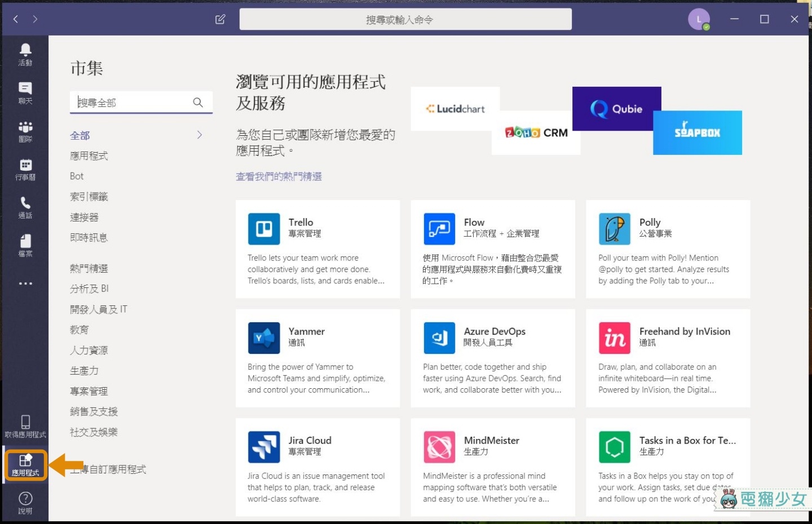
Task: Open the 行事曆 calendar icon
Action: (x=25, y=165)
